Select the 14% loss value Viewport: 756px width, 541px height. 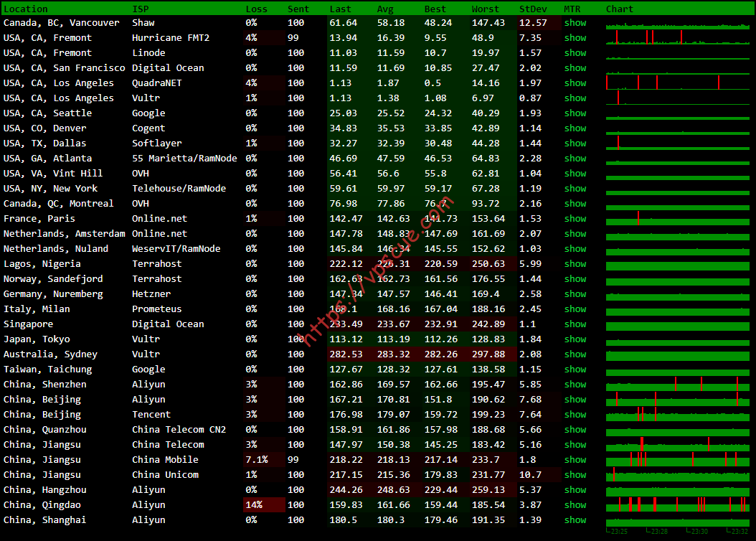[x=254, y=505]
